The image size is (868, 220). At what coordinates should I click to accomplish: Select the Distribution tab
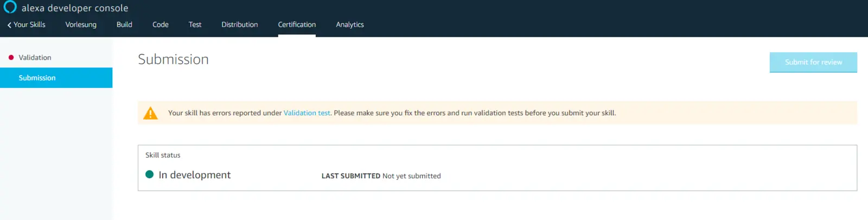pyautogui.click(x=239, y=25)
